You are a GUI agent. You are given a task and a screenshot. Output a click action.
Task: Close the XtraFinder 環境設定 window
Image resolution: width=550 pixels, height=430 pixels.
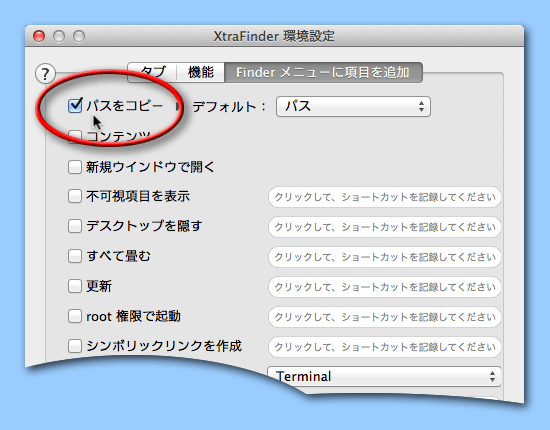[39, 36]
